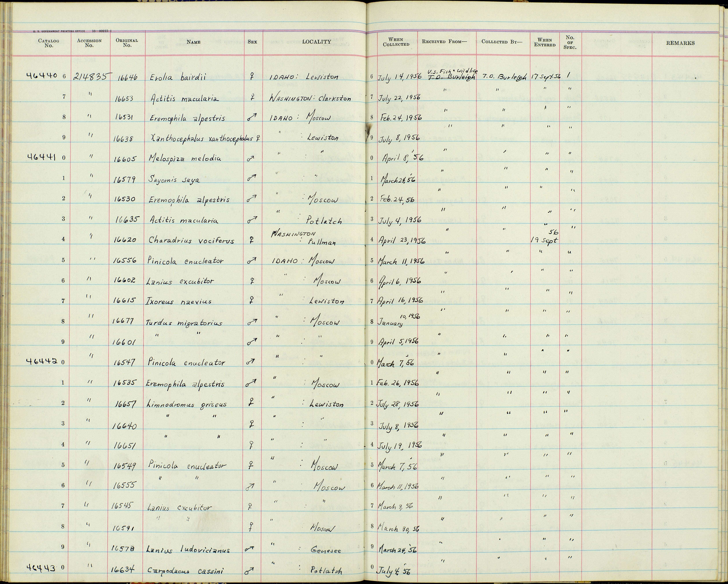Image resolution: width=728 pixels, height=584 pixels.
Task: Select collection date 'March 30, 56'
Action: [398, 529]
